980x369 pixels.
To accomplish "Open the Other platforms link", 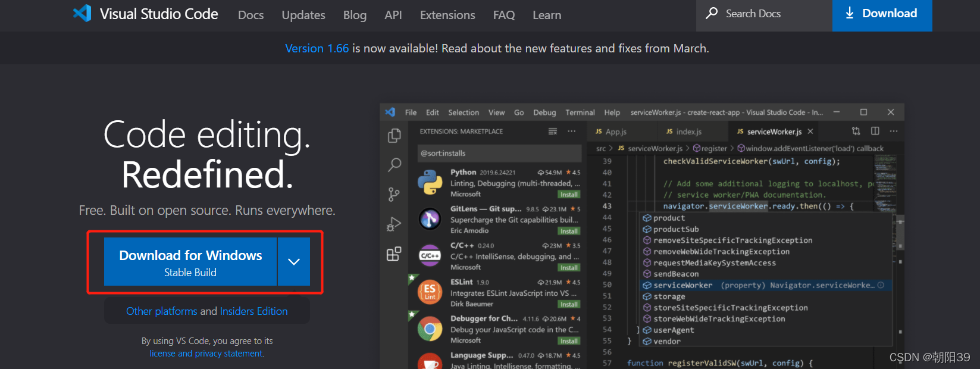I will point(162,311).
